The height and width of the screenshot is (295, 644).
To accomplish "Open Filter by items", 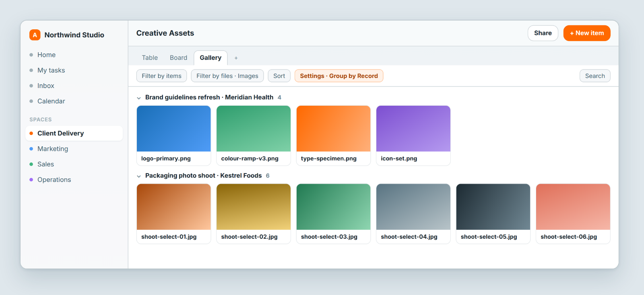I will click(x=161, y=76).
